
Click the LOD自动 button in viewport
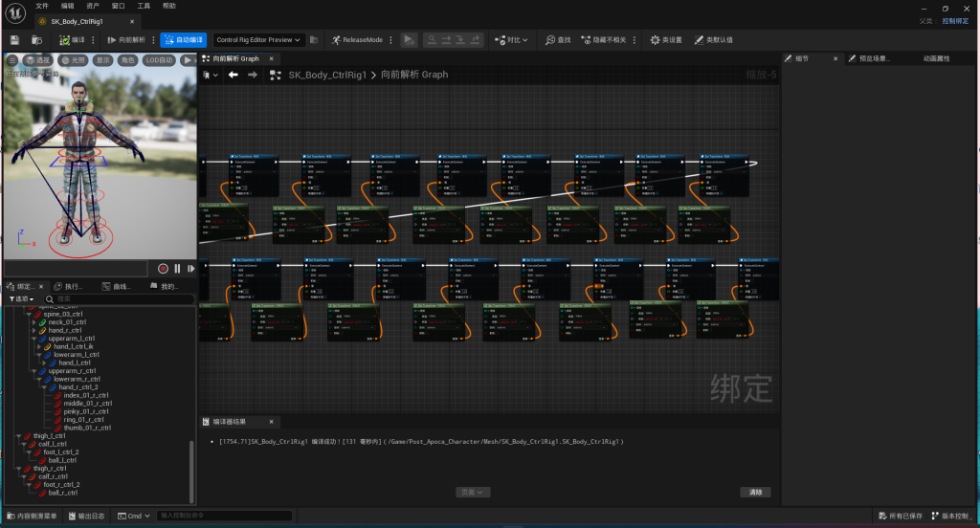pyautogui.click(x=160, y=60)
